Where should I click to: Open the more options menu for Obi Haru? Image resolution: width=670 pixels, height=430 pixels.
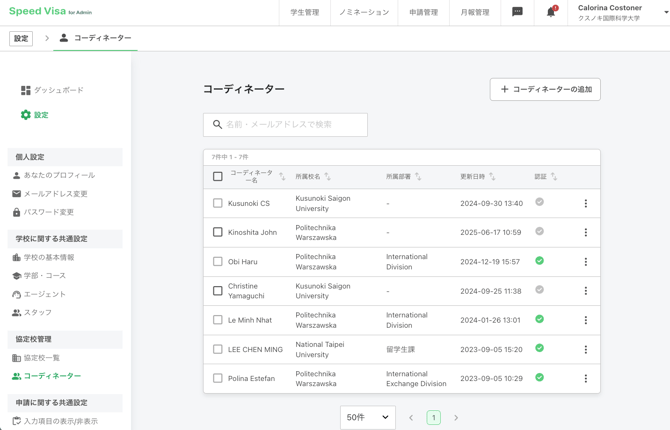click(x=586, y=262)
